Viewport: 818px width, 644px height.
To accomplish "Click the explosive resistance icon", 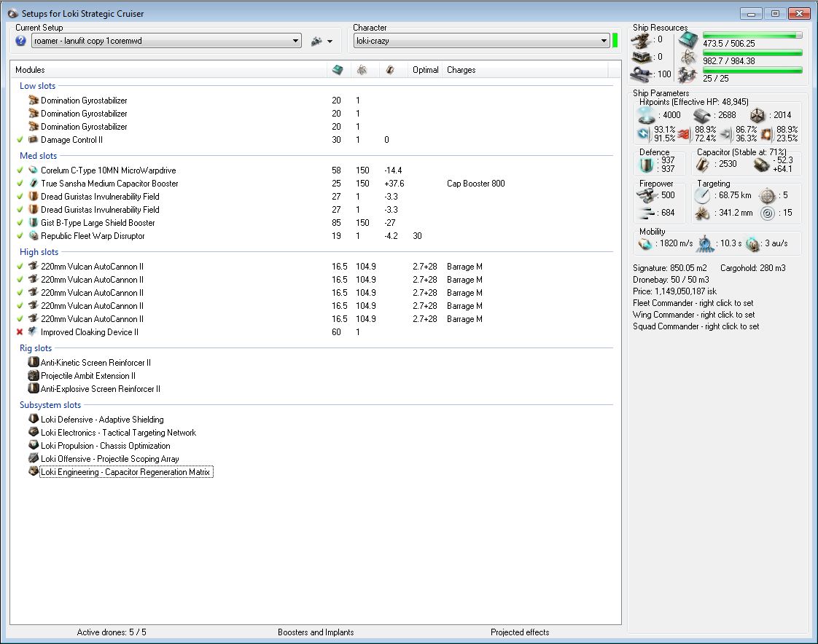I will 766,134.
